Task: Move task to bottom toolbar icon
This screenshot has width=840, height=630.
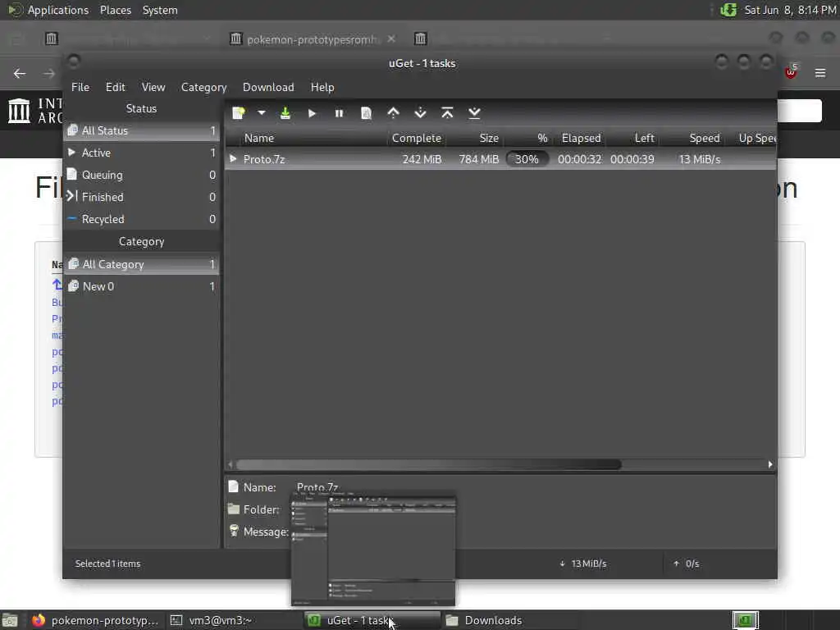Action: click(x=474, y=113)
